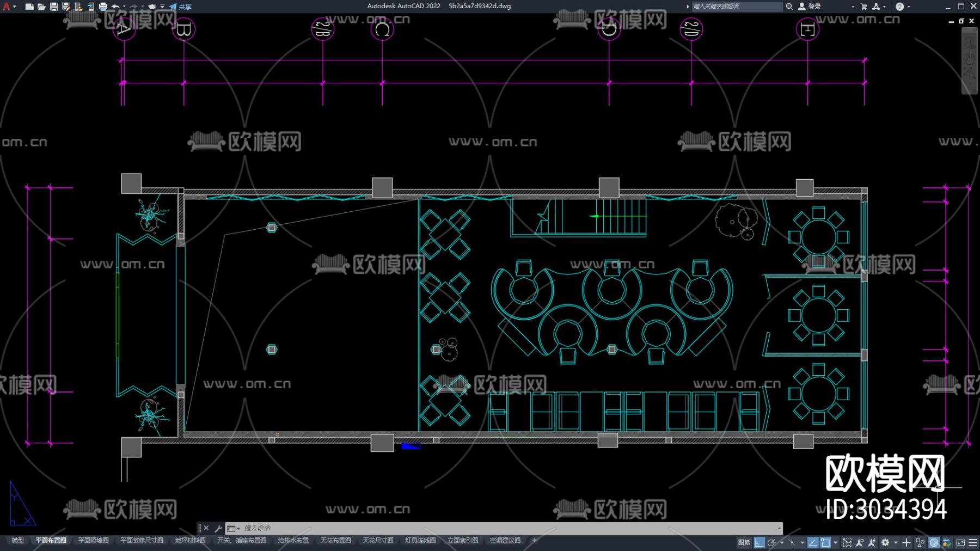This screenshot has height=551, width=980.
Task: Expand Object Snap settings dropdown
Action: pyautogui.click(x=836, y=542)
